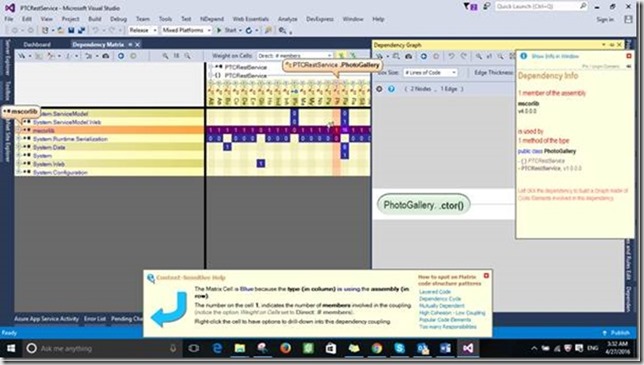The height and width of the screenshot is (365, 644).
Task: Toggle Pin / Unpin Content in Dependency Info
Action: (601, 66)
